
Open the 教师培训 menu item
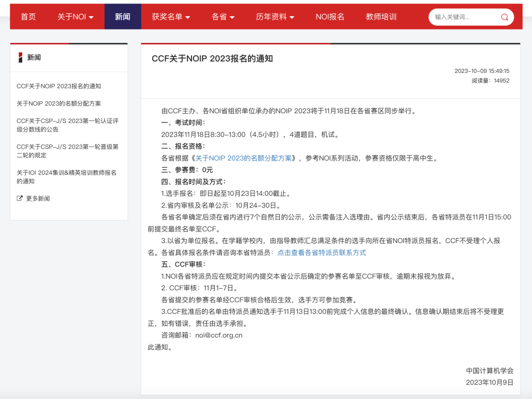(380, 16)
